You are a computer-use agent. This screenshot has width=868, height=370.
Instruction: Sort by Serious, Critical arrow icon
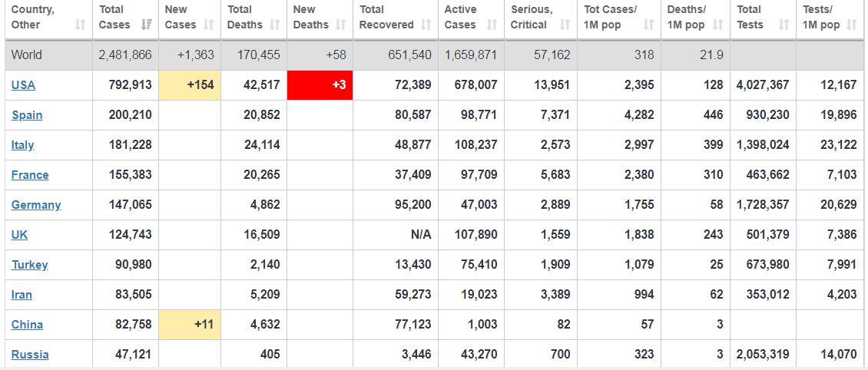(565, 25)
